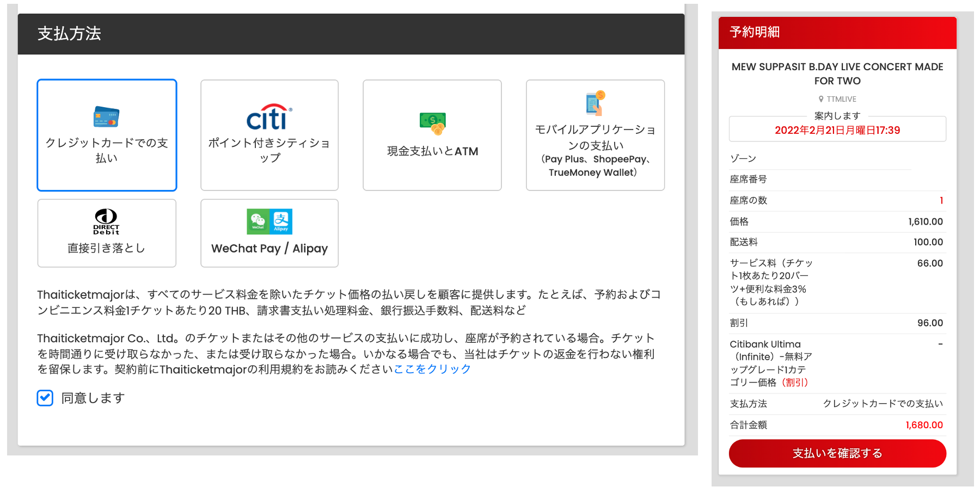Click the date 2022年2月21日月曜日17:39
Viewport: 980px width, 493px height.
click(x=837, y=130)
